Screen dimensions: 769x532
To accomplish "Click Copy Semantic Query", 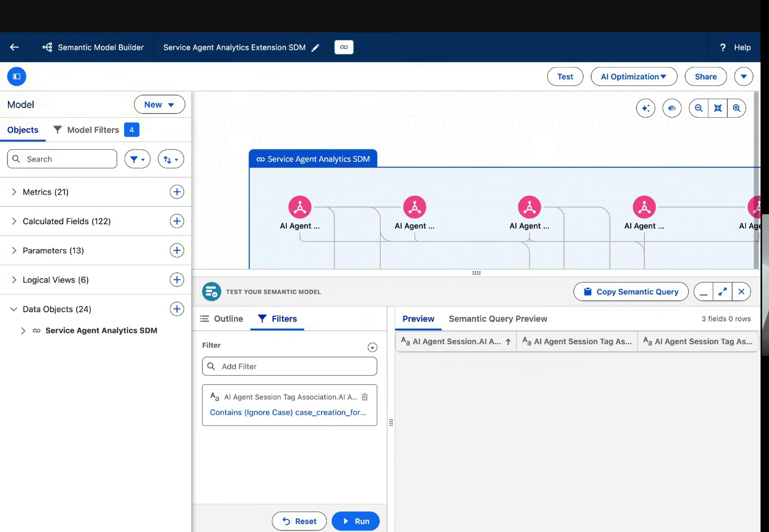I will [631, 292].
